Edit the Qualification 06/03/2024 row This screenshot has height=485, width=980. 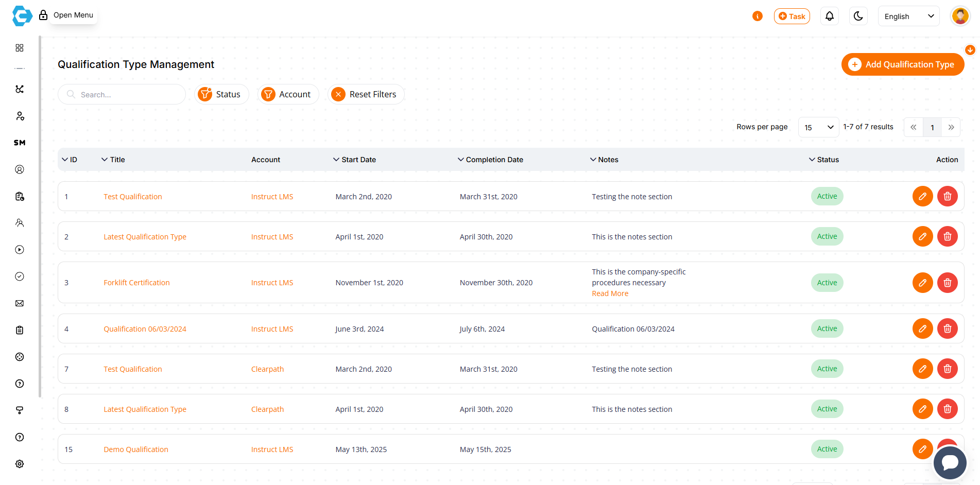(x=923, y=328)
